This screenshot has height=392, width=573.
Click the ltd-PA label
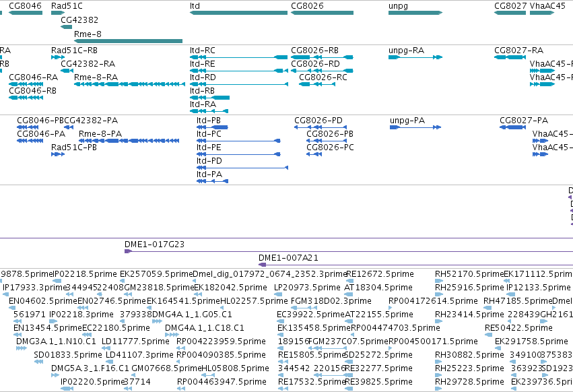tap(209, 174)
